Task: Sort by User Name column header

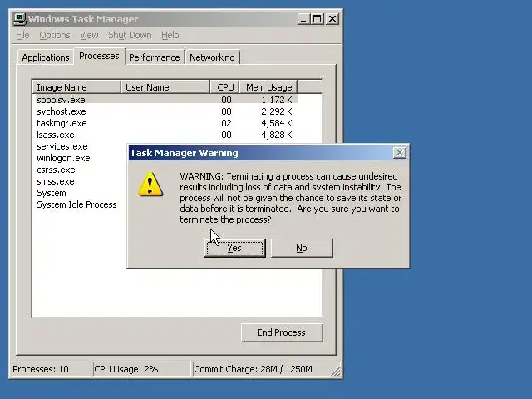Action: [x=165, y=87]
